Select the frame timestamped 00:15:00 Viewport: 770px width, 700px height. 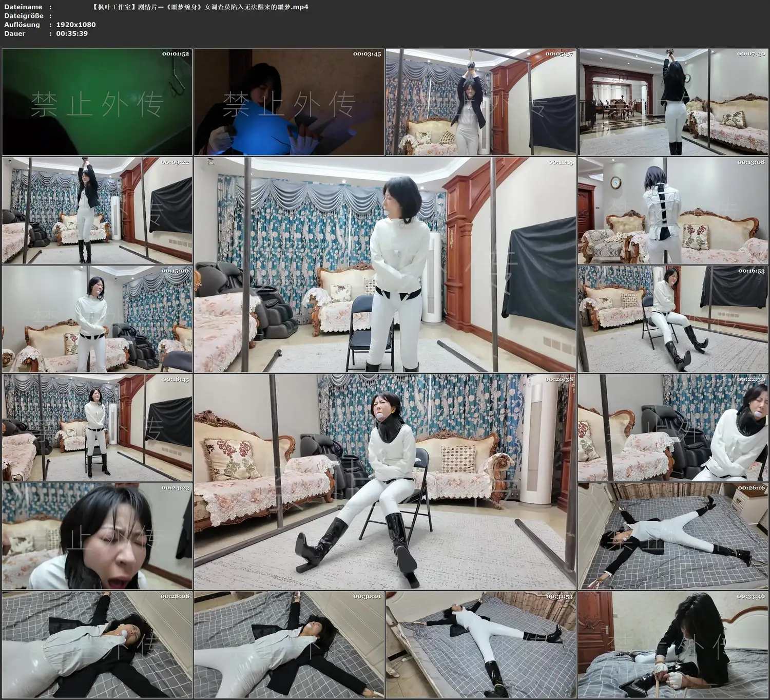click(97, 319)
